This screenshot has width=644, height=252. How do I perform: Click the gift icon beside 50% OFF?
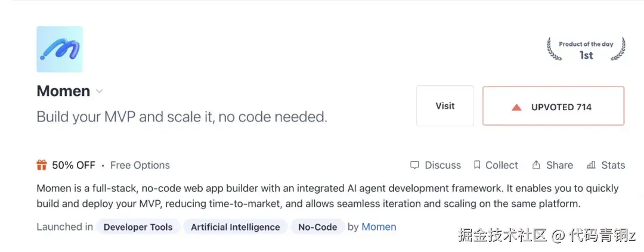click(42, 166)
